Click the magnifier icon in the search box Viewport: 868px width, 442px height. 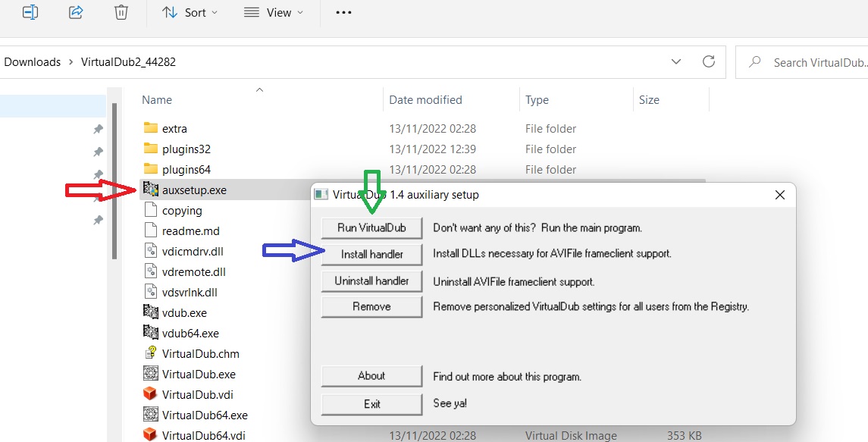click(x=754, y=62)
